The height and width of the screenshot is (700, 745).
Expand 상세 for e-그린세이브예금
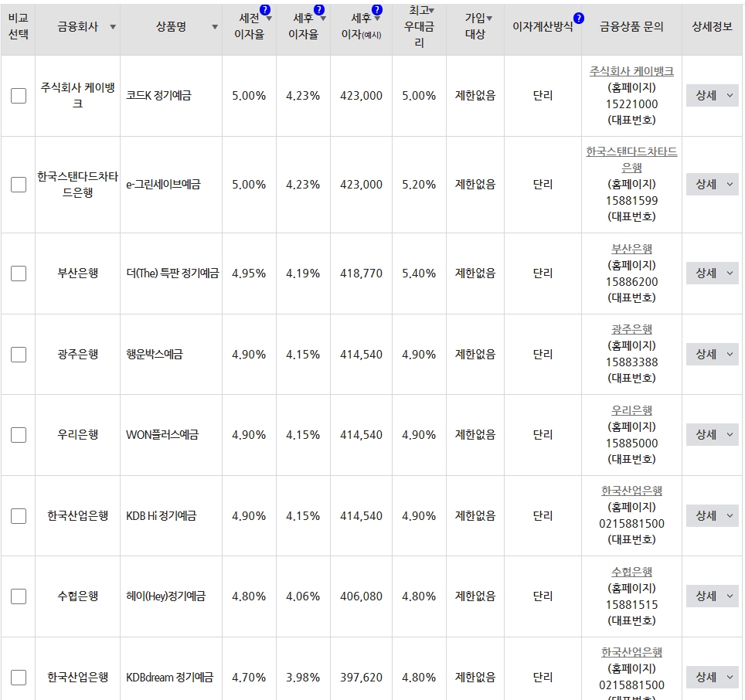(x=713, y=184)
